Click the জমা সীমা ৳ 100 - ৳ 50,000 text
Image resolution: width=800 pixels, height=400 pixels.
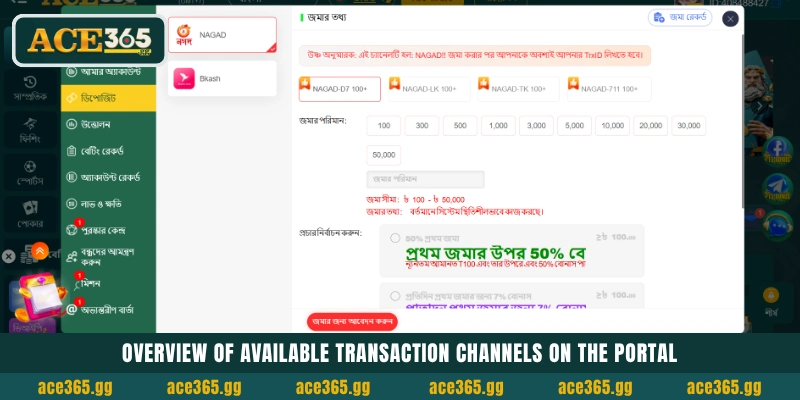415,200
